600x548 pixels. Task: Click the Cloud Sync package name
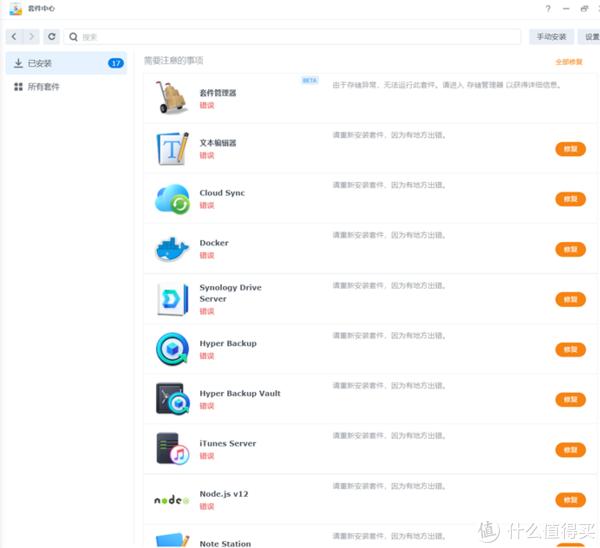[222, 193]
